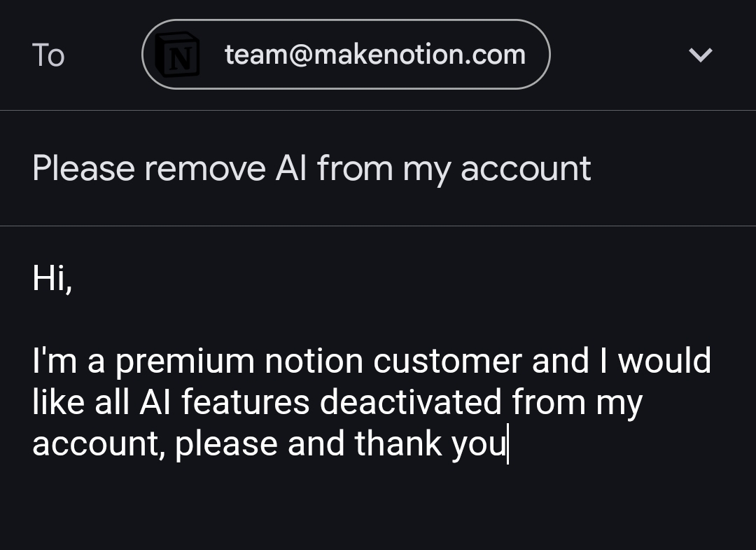Click the Notion logo in recipient chip
The width and height of the screenshot is (756, 550).
[176, 55]
